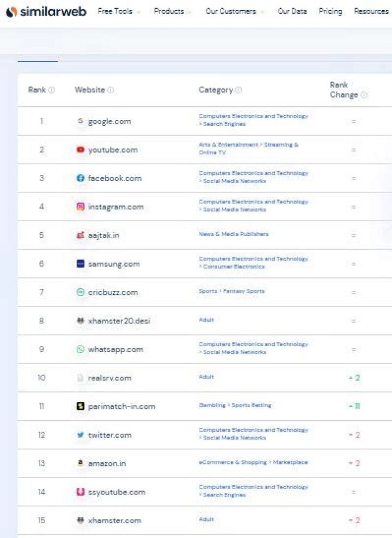Open eCommerce & Shopping > Marketplace category link
The image size is (392, 538).
click(x=253, y=462)
